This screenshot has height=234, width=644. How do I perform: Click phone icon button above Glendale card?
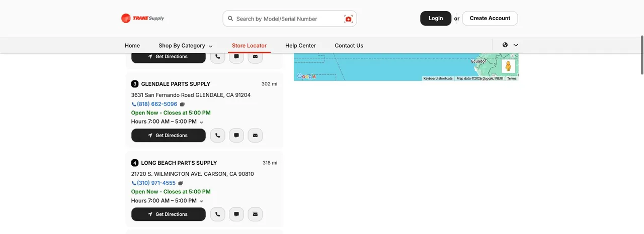[x=217, y=57]
